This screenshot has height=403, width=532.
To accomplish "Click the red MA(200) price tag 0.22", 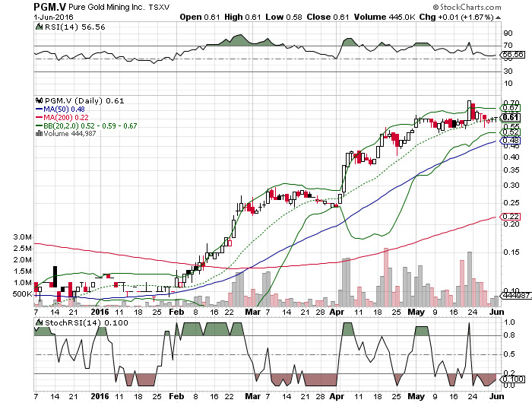I will pyautogui.click(x=511, y=217).
